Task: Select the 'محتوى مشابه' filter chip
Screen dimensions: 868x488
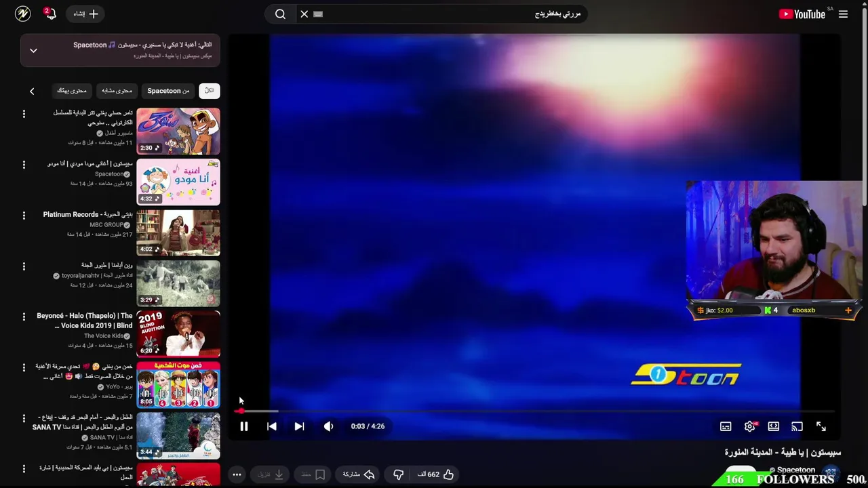Action: tap(117, 91)
